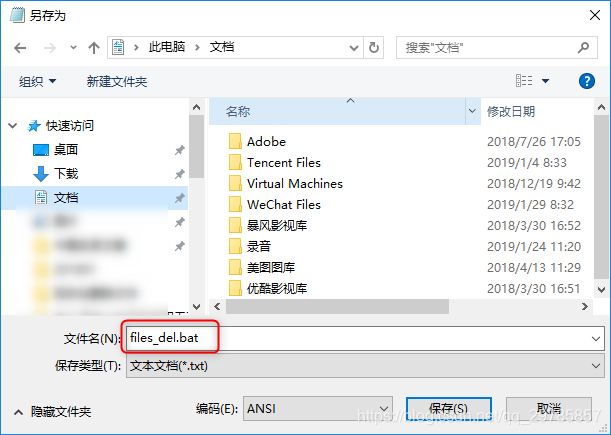Screen dimensions: 611x435
Task: Click the pin icon beside 下载
Action: coord(179,174)
